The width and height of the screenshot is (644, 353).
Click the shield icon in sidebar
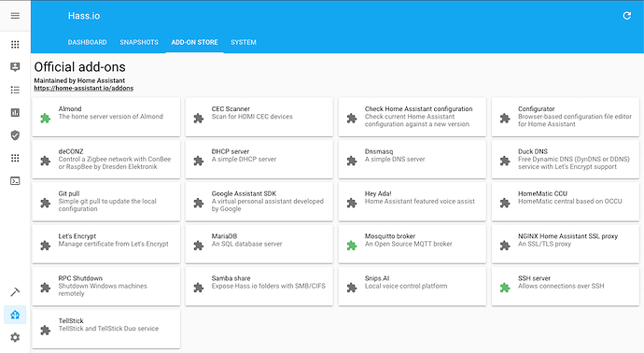click(x=15, y=135)
